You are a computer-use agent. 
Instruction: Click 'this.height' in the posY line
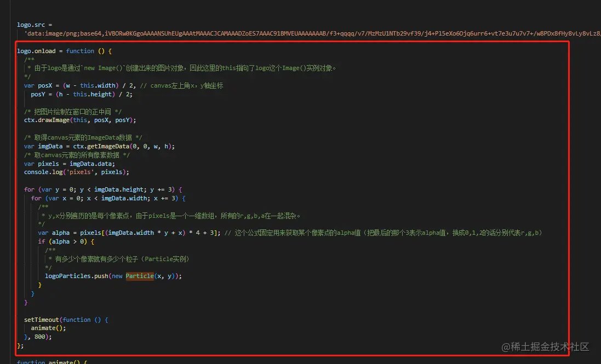(93, 94)
